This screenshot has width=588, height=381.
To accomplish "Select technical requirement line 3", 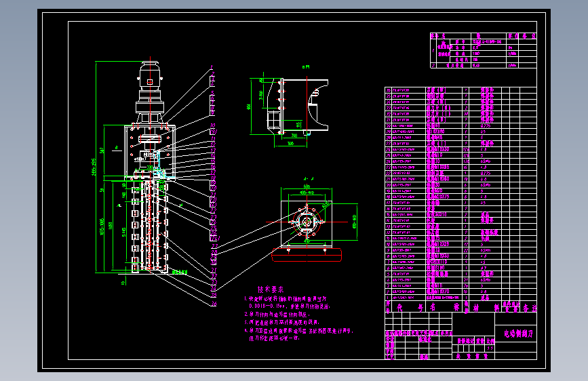I will (x=282, y=322).
